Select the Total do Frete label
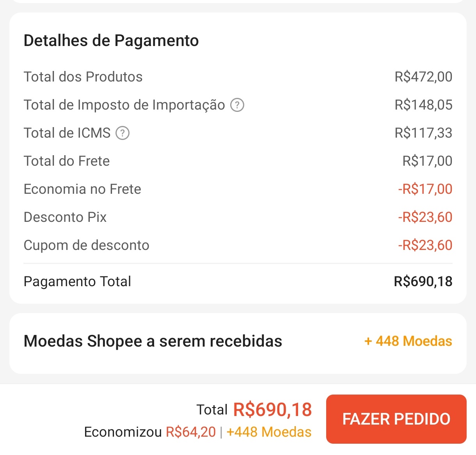Image resolution: width=476 pixels, height=455 pixels. [x=67, y=161]
